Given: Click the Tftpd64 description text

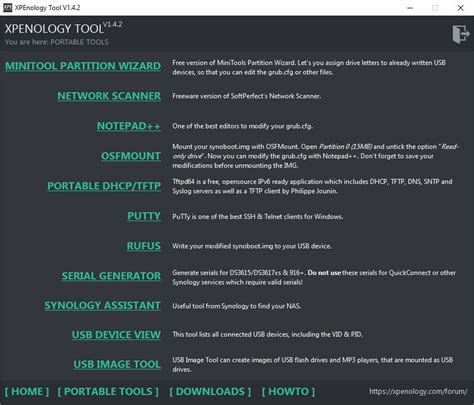Looking at the screenshot, I should 312,186.
